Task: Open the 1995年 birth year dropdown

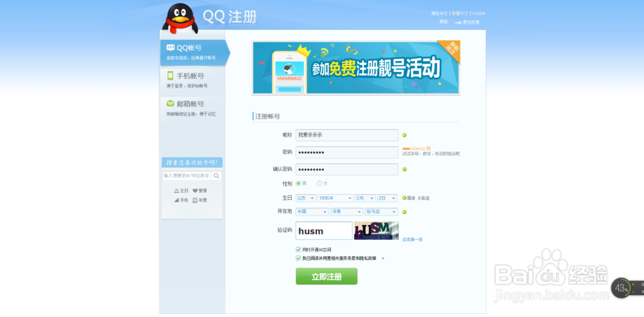Action: (336, 198)
